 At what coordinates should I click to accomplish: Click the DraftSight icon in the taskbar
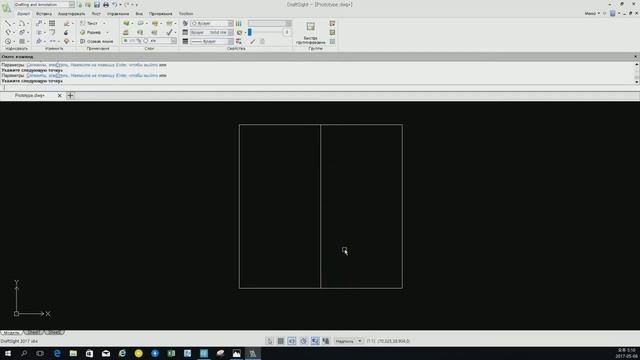coord(253,353)
